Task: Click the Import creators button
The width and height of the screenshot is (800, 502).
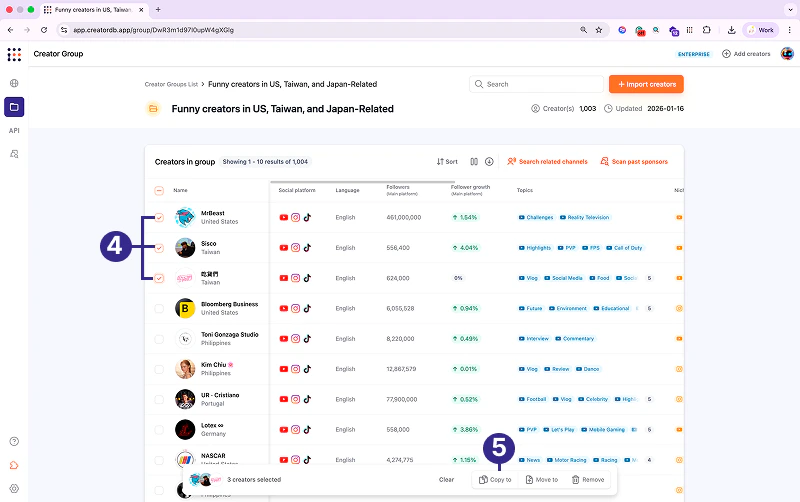Action: [x=646, y=84]
